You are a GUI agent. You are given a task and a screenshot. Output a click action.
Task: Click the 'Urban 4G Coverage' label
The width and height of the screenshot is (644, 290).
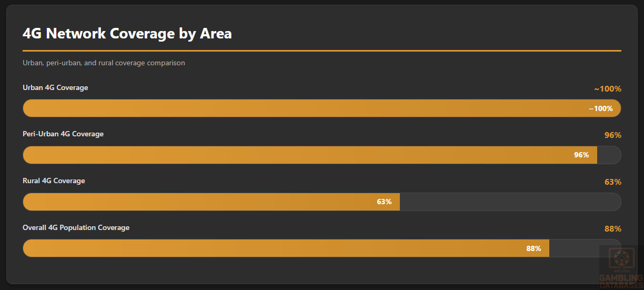(x=55, y=87)
